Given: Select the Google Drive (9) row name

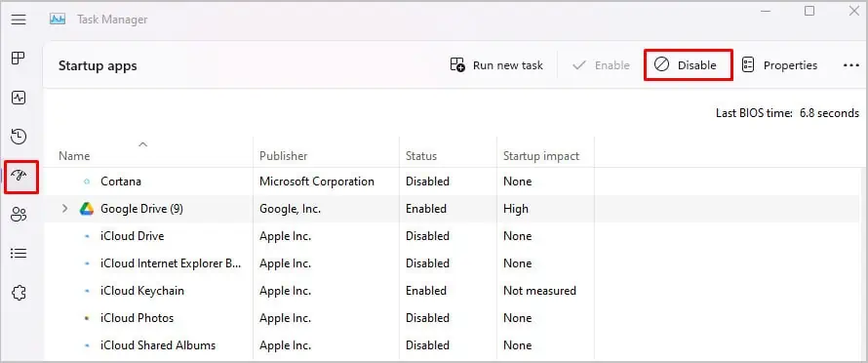Looking at the screenshot, I should [x=141, y=209].
